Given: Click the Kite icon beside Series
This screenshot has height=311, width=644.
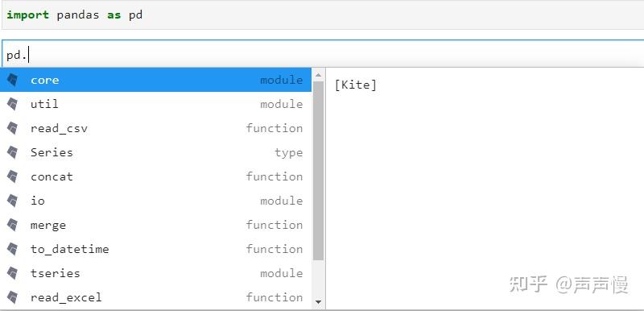Looking at the screenshot, I should [x=13, y=153].
